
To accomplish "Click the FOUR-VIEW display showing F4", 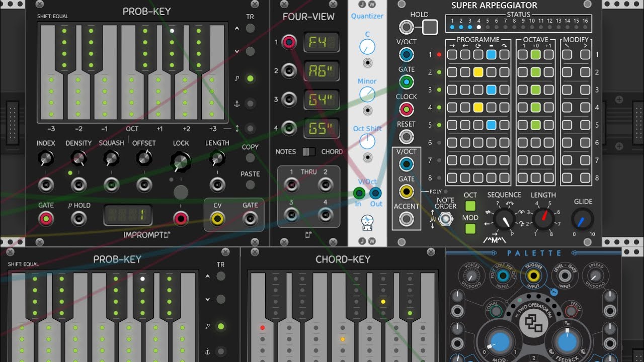I will [x=321, y=42].
